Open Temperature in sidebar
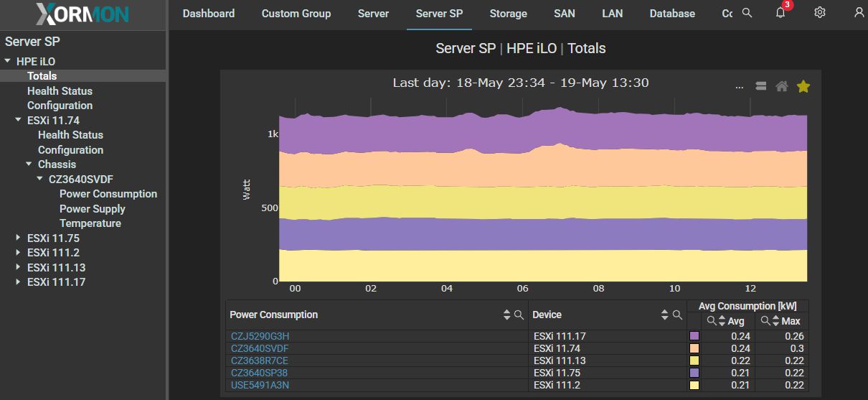This screenshot has height=400, width=868. [x=90, y=223]
